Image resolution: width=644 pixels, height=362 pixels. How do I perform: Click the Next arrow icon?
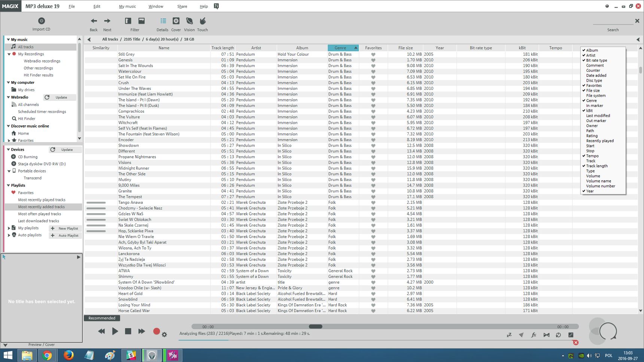click(x=107, y=21)
